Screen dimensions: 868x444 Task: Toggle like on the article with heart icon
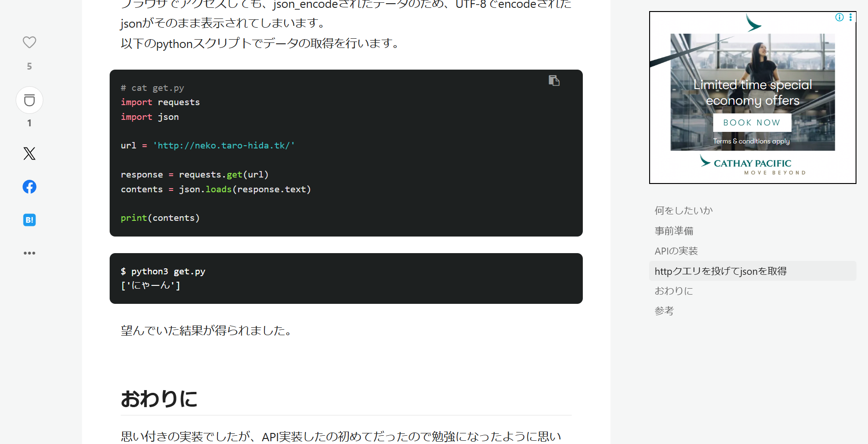point(29,42)
